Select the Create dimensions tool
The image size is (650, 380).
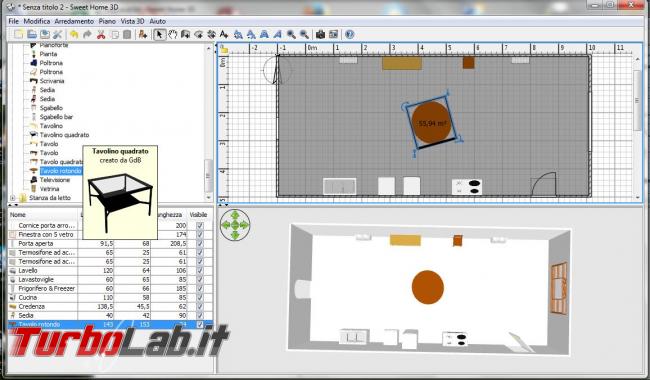(x=211, y=34)
